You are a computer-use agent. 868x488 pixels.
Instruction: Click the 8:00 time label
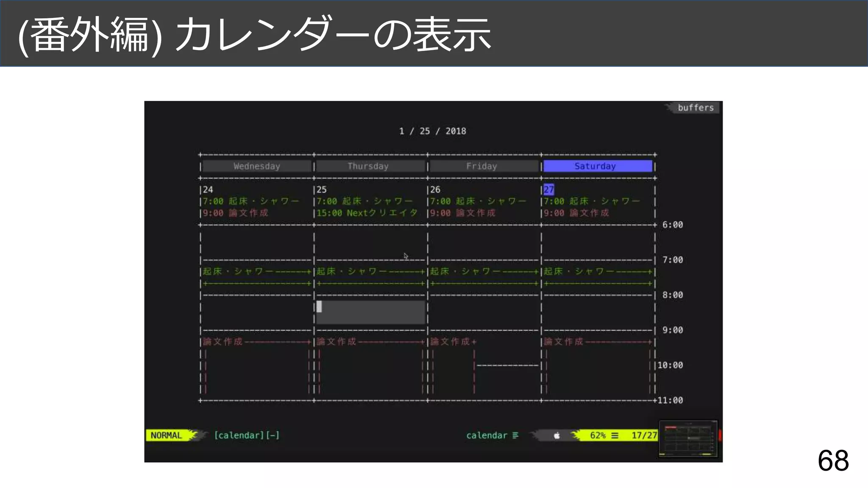click(673, 295)
